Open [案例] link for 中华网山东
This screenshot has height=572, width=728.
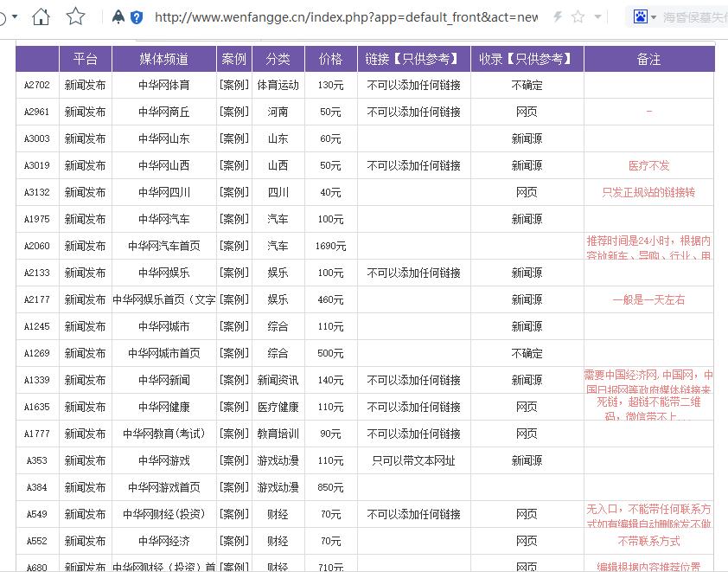[234, 138]
